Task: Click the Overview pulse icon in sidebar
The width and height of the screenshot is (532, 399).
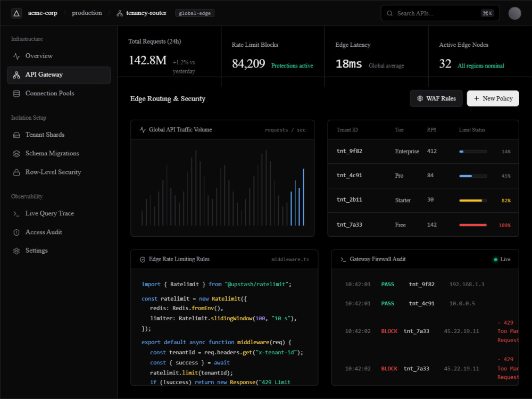Action: pyautogui.click(x=16, y=56)
